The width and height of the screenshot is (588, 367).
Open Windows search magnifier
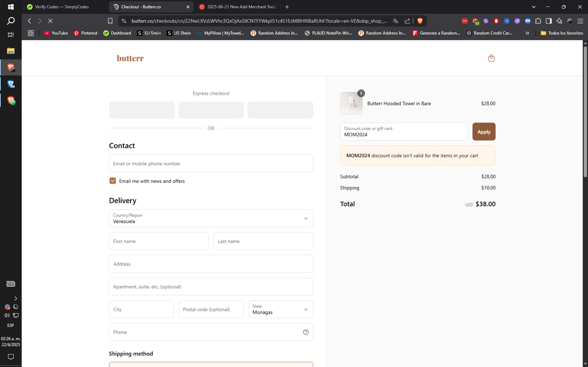point(11,21)
